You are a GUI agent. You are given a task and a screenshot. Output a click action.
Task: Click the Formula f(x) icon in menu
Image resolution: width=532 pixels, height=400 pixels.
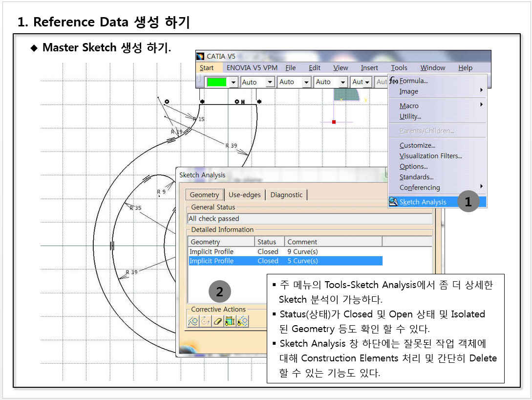394,81
